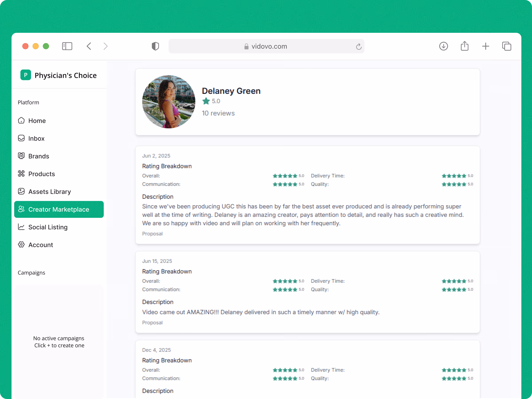Click the Creator Marketplace people icon
The image size is (532, 399).
point(22,209)
